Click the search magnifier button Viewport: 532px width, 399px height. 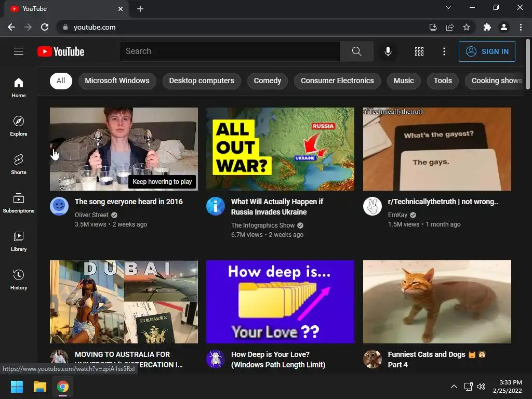356,51
